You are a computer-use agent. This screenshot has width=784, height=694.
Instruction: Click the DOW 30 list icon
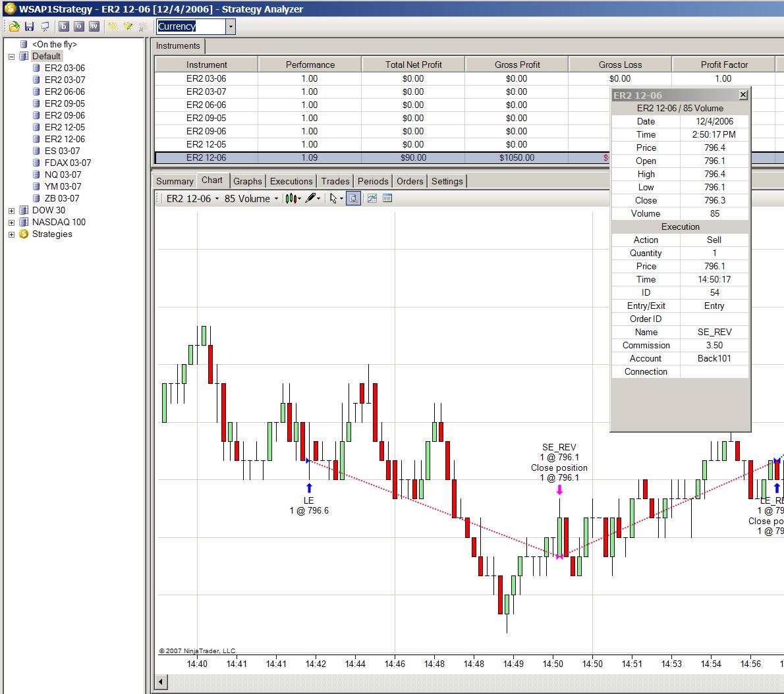coord(24,210)
